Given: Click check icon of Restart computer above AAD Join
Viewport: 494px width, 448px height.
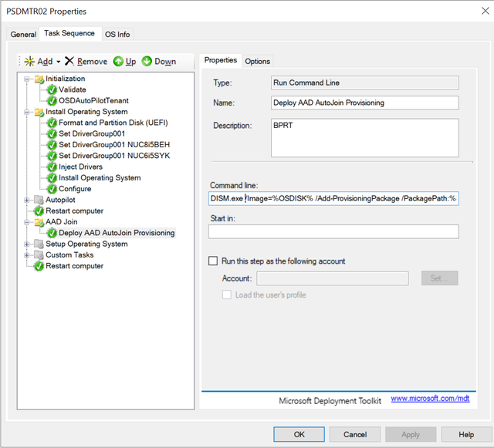Looking at the screenshot, I should coord(39,211).
